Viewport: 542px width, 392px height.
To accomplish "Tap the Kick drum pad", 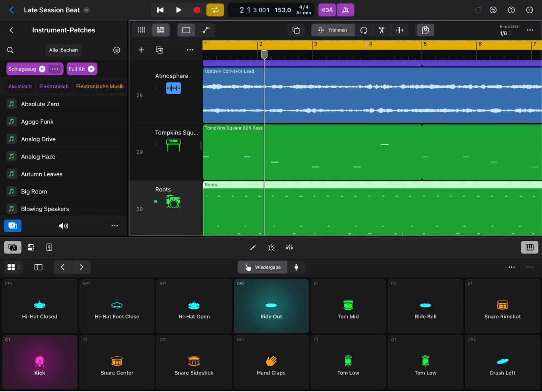I will 40,362.
